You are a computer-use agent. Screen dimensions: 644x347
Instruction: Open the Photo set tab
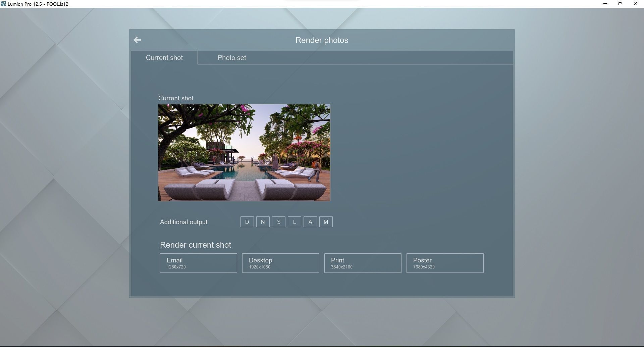232,58
